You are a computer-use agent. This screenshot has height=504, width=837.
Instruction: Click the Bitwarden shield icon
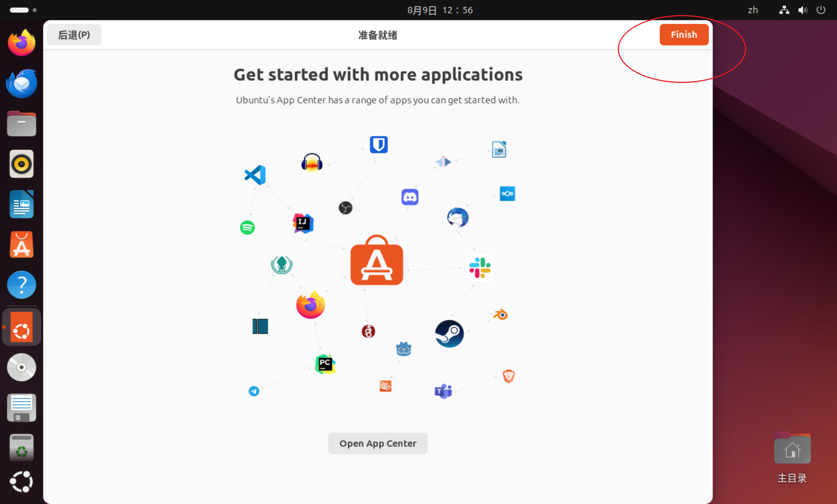coord(378,145)
